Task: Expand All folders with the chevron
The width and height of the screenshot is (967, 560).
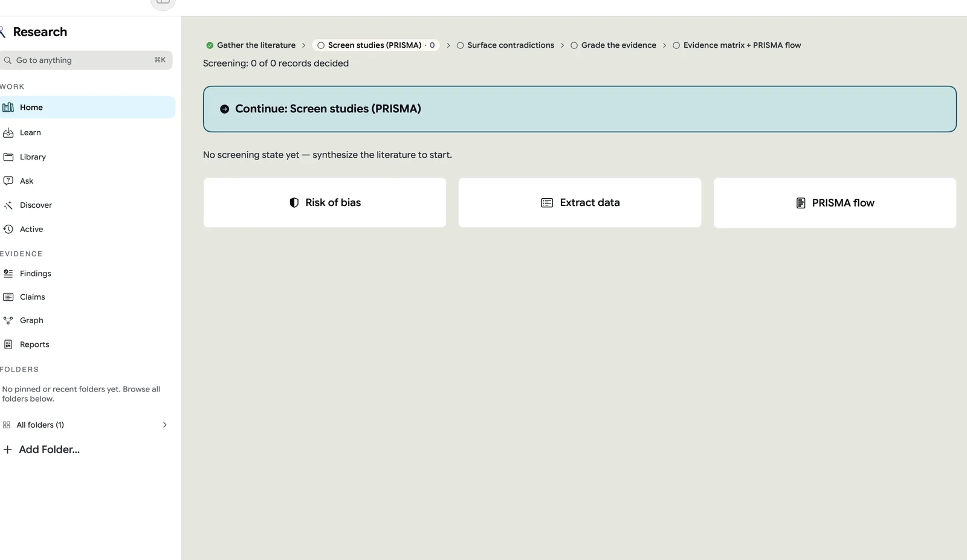Action: click(x=165, y=425)
